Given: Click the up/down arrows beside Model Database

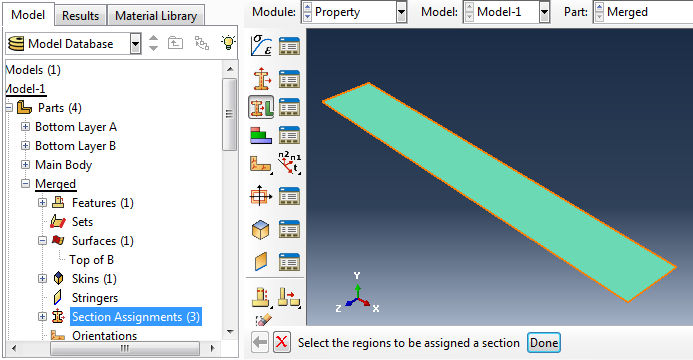Looking at the screenshot, I should point(153,43).
